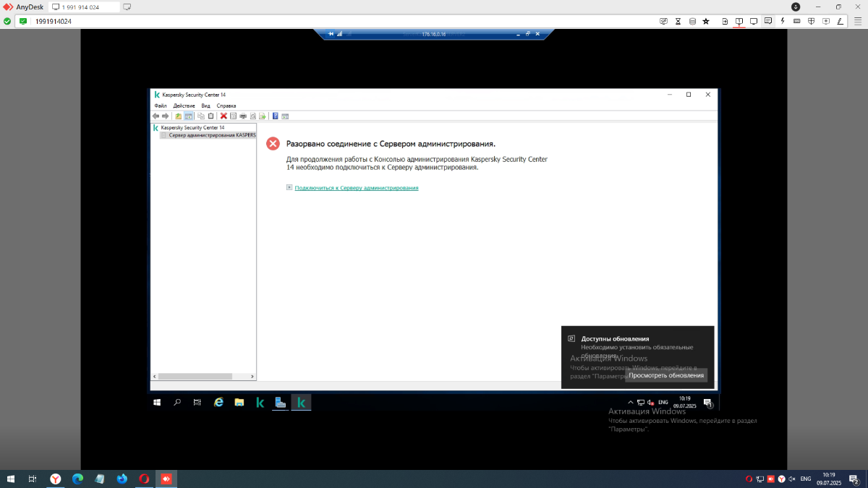Click the AnyDesk hourglass icon
Viewport: 868px width, 488px height.
coord(678,22)
